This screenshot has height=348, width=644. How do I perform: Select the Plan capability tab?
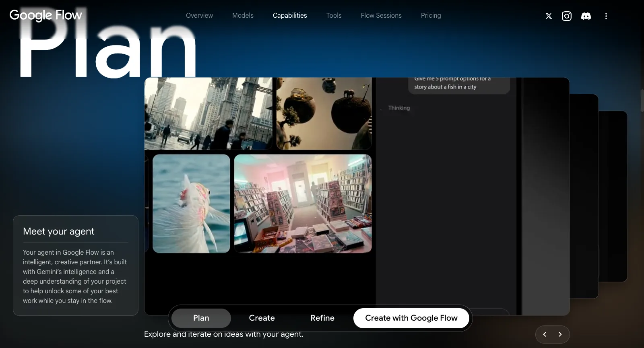[201, 318]
